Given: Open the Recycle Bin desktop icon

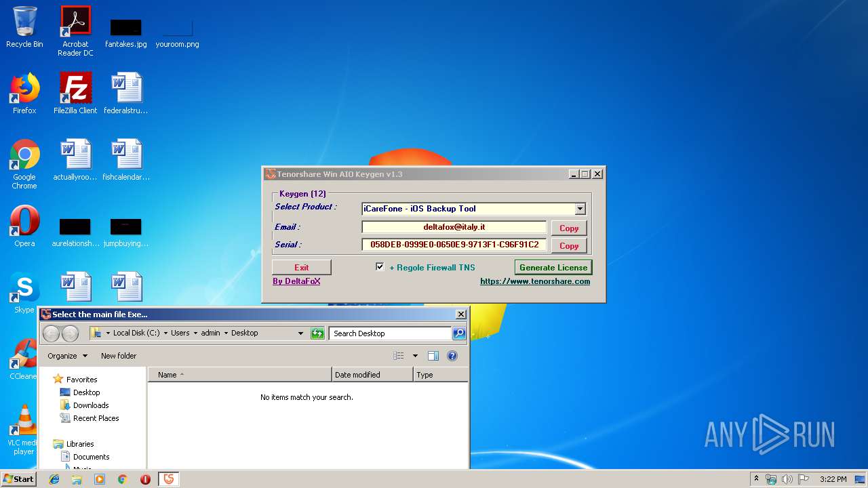Looking at the screenshot, I should tap(24, 27).
